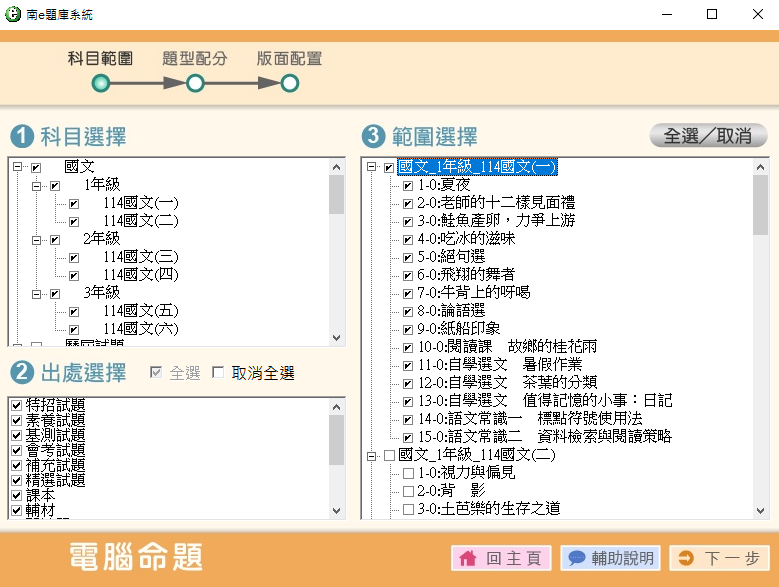This screenshot has height=587, width=779.
Task: Click the 版面配置 step circle icon
Action: point(290,83)
